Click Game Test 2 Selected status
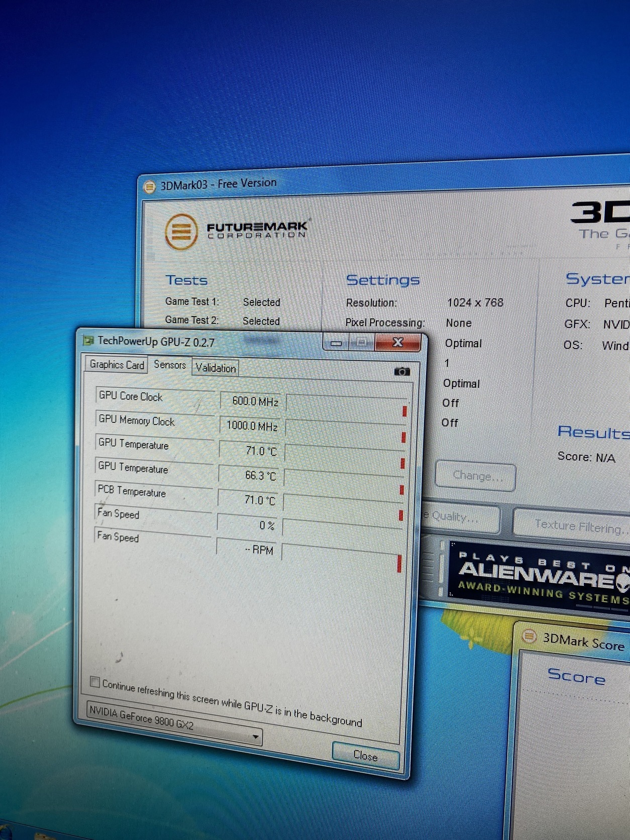This screenshot has height=840, width=630. (261, 321)
